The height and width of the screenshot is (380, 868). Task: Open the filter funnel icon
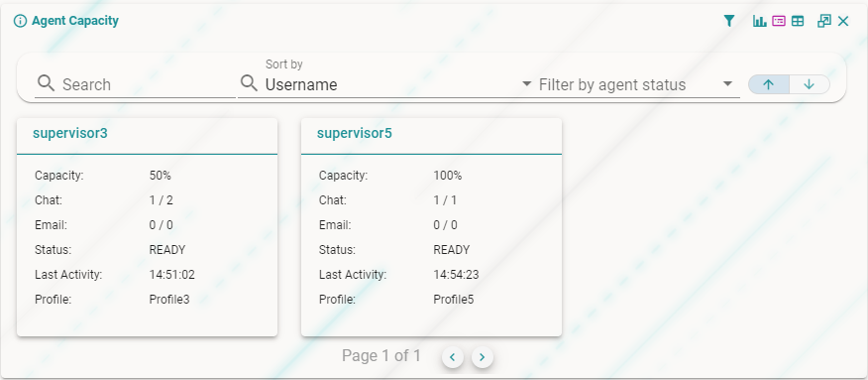pos(729,21)
